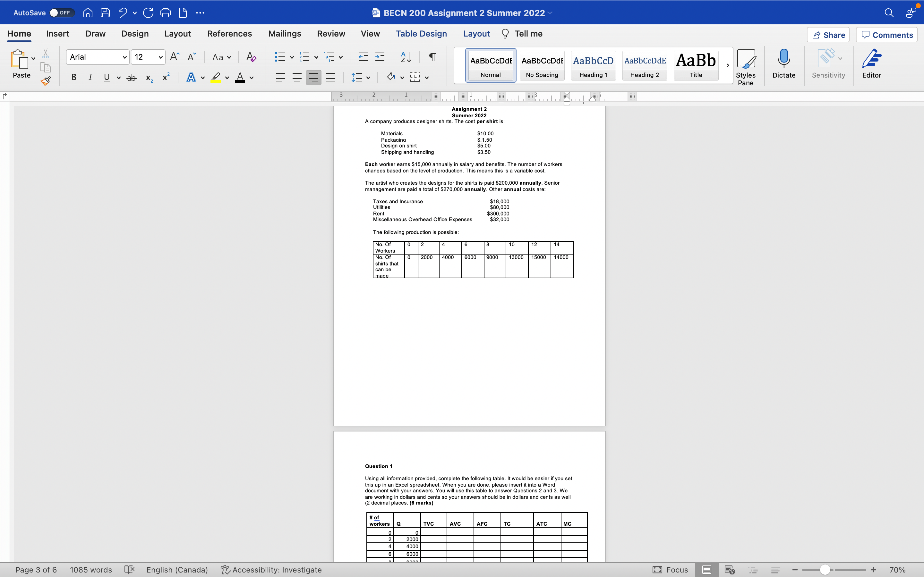Open the Table Design tab
Screen dimensions: 924x577
[x=421, y=34]
